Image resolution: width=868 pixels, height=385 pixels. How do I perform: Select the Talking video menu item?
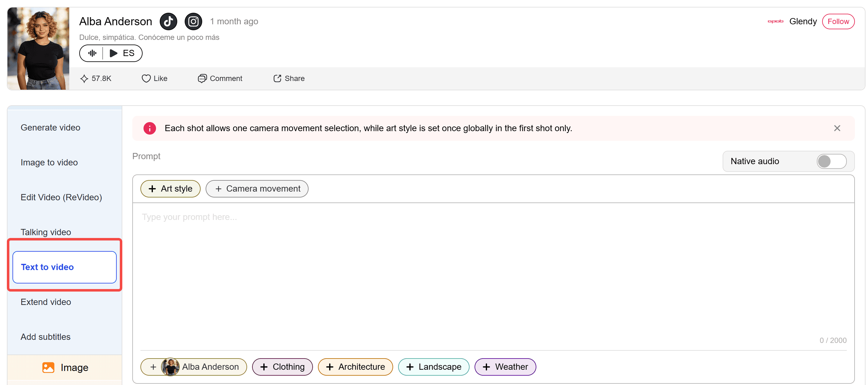pos(46,232)
